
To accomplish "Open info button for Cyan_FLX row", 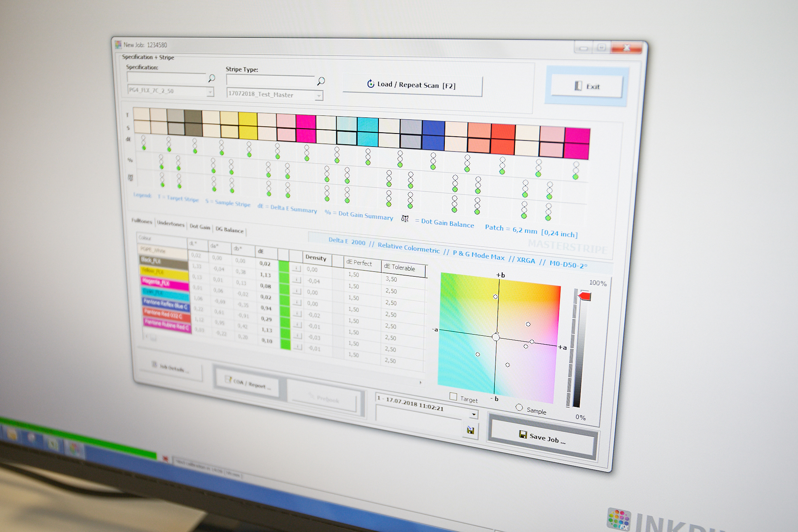I will 297,314.
